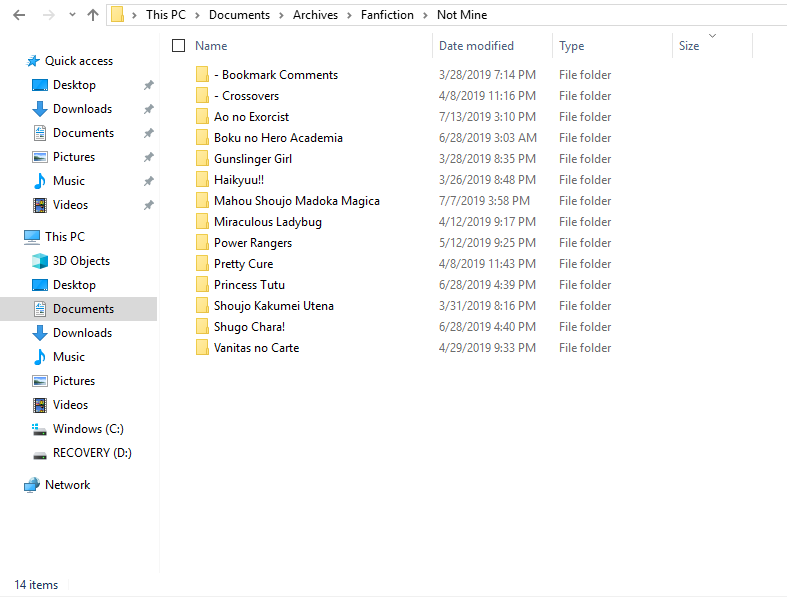The image size is (787, 597).
Task: Open Desktop under This PC
Action: (74, 285)
